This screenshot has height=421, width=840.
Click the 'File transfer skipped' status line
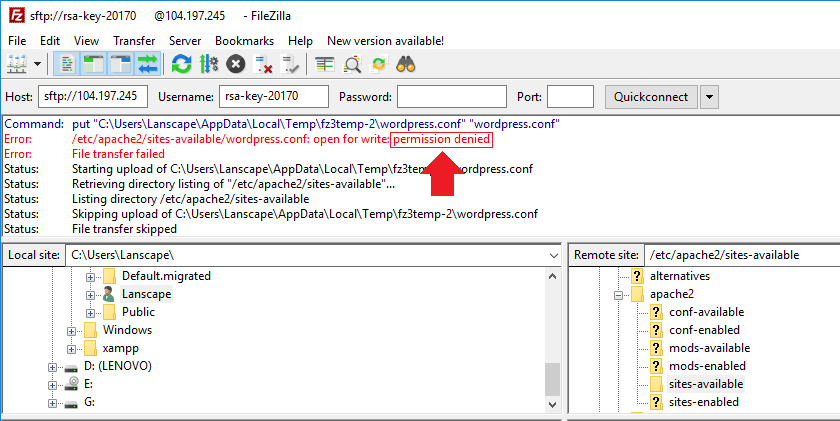tap(124, 229)
